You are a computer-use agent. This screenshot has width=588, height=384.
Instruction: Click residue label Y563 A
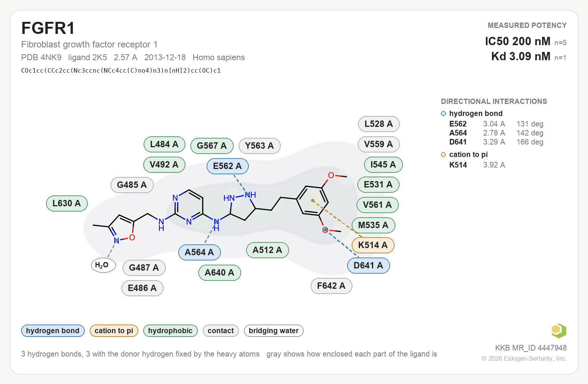260,146
